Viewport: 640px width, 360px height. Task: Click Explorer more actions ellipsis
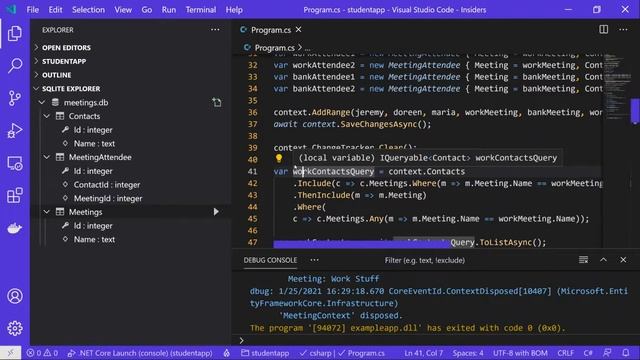215,30
